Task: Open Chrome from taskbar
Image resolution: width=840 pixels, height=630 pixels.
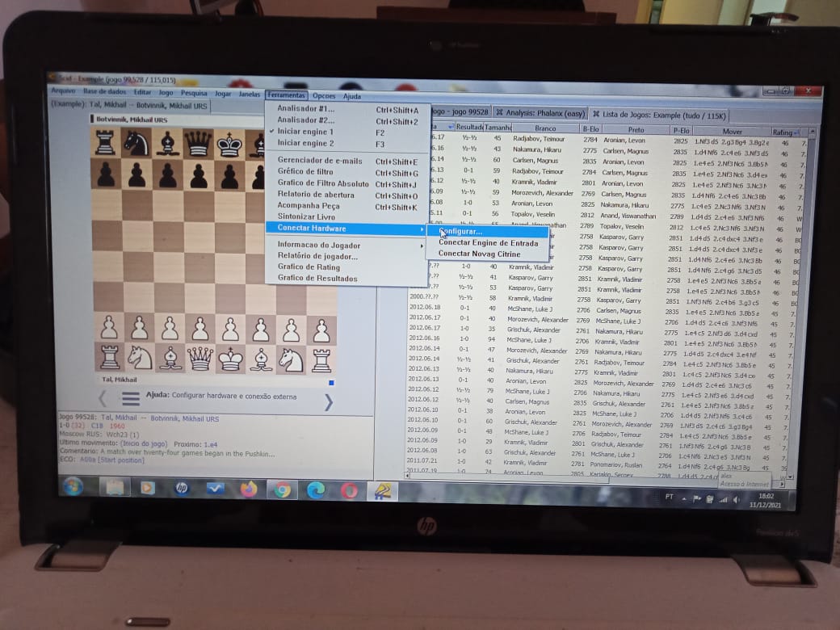Action: (283, 489)
